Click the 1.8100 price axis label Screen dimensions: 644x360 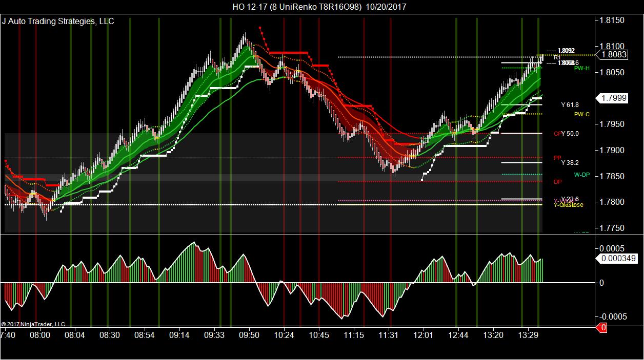pos(613,46)
